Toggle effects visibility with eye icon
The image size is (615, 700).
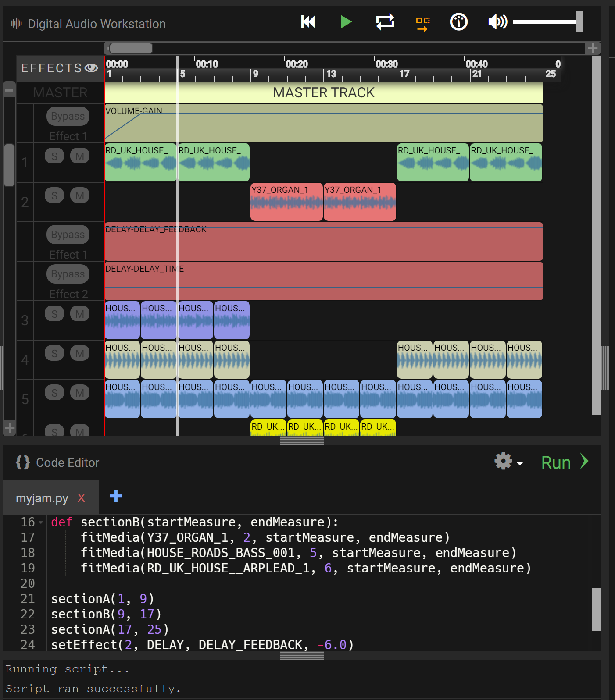click(x=91, y=68)
